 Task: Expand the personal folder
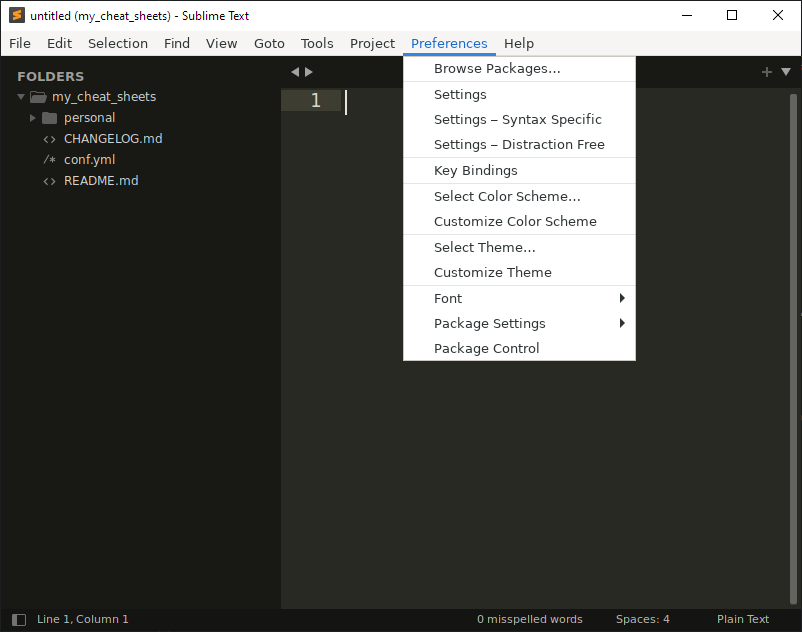[32, 117]
